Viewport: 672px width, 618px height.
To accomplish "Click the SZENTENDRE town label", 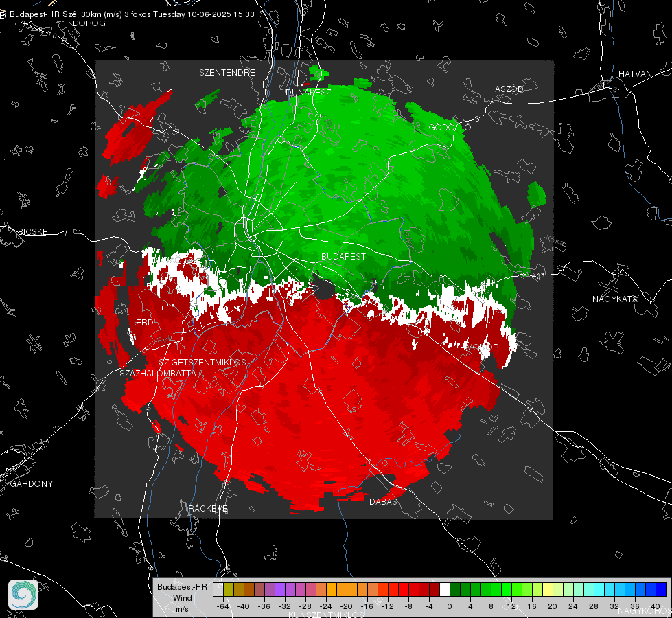I will [227, 73].
